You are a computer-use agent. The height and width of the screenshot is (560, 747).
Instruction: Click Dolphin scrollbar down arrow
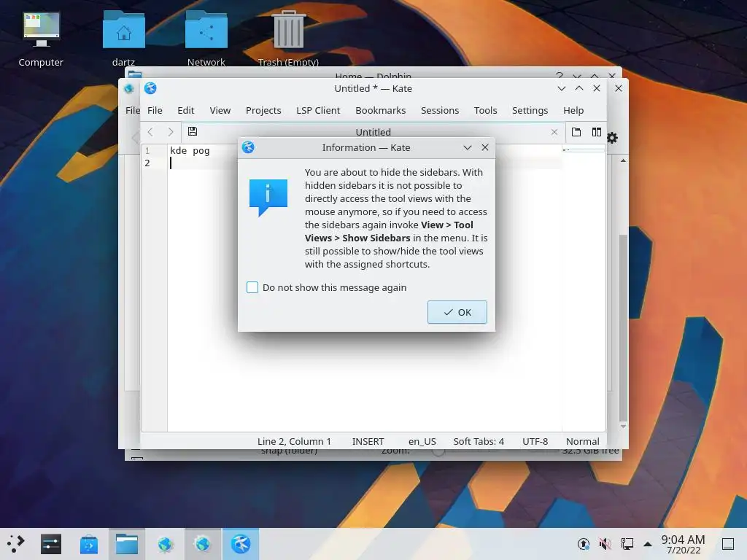[623, 426]
